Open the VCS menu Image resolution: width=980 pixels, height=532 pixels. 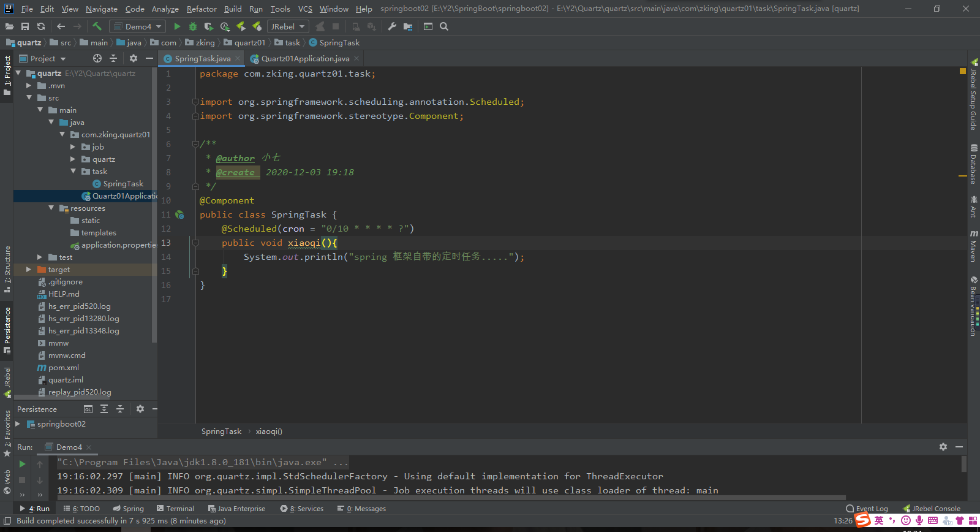pyautogui.click(x=305, y=9)
